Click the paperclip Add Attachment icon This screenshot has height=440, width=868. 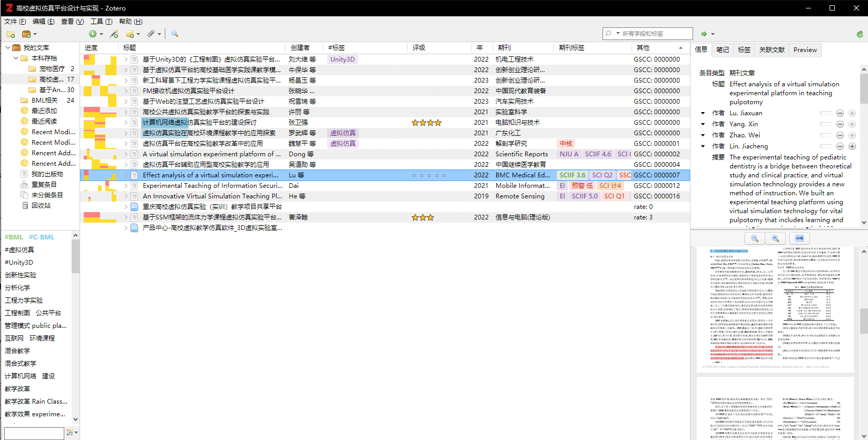[151, 34]
